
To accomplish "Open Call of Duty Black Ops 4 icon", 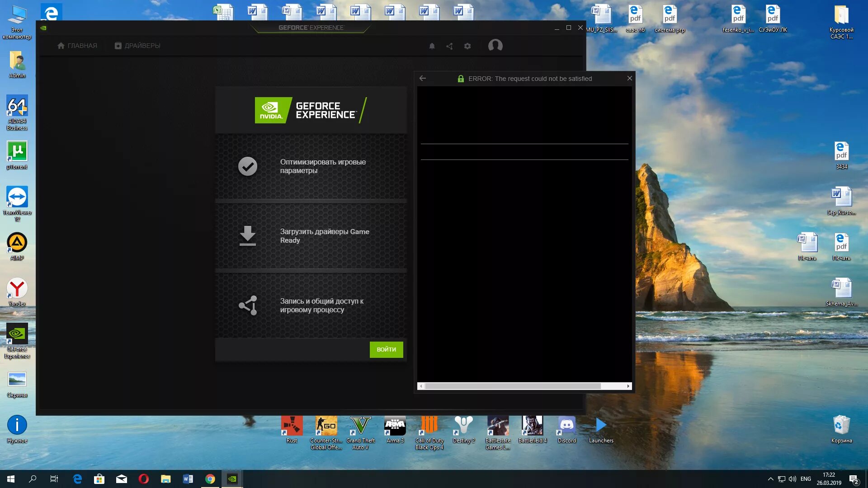I will pos(429,432).
